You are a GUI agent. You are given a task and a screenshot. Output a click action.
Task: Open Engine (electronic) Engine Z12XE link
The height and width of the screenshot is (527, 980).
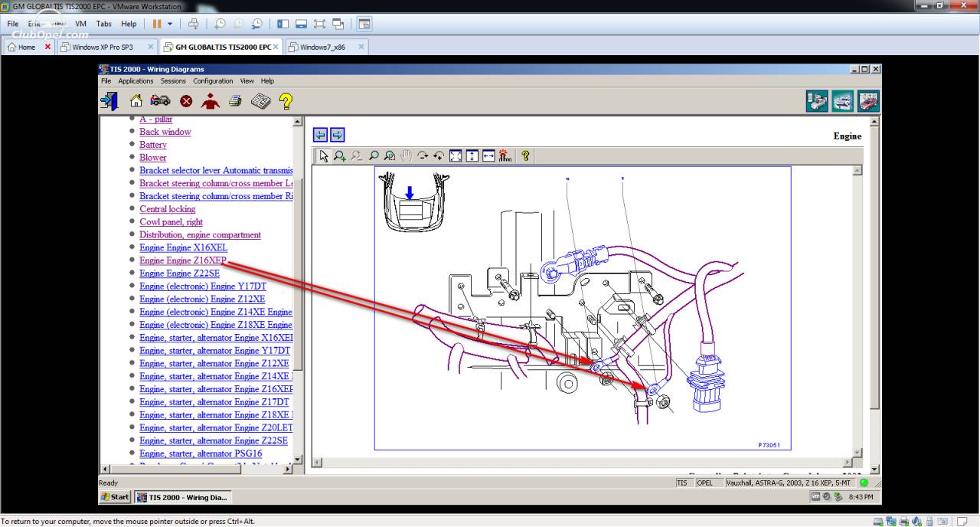tap(202, 300)
